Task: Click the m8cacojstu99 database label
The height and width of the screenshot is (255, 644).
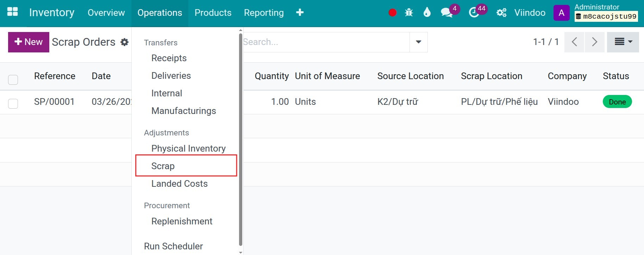Action: click(x=606, y=17)
